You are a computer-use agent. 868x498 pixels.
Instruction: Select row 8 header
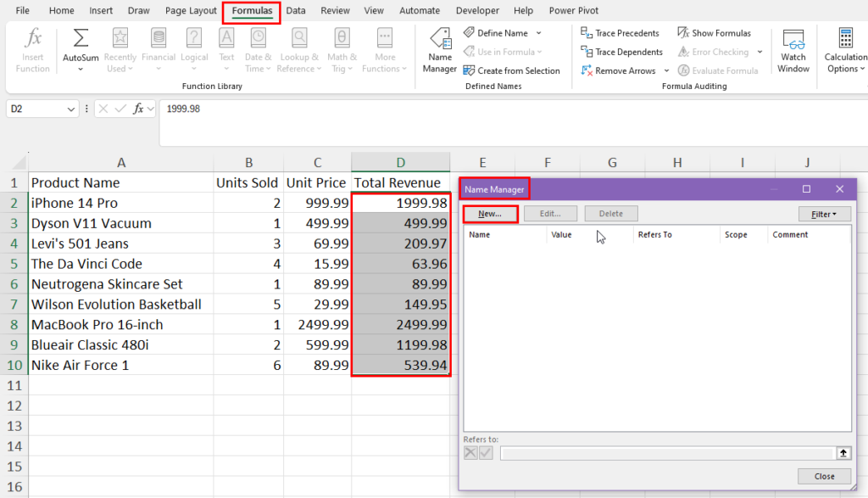coord(14,325)
